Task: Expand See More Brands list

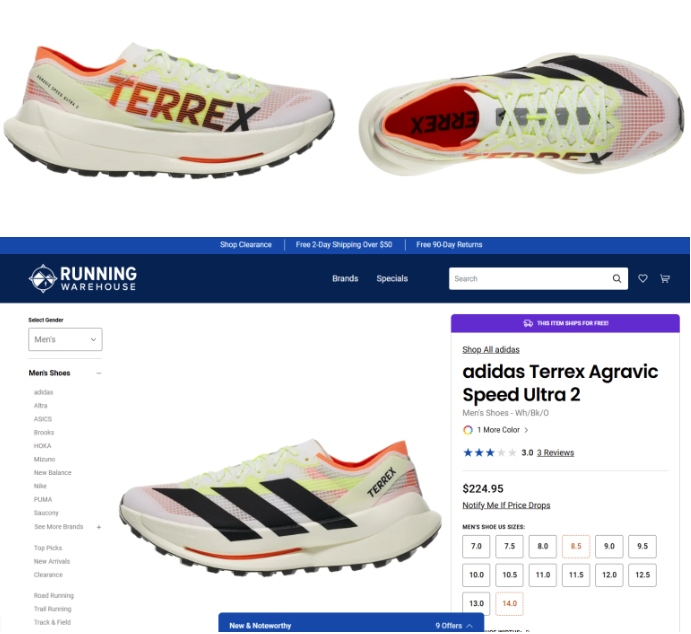Action: [x=99, y=527]
